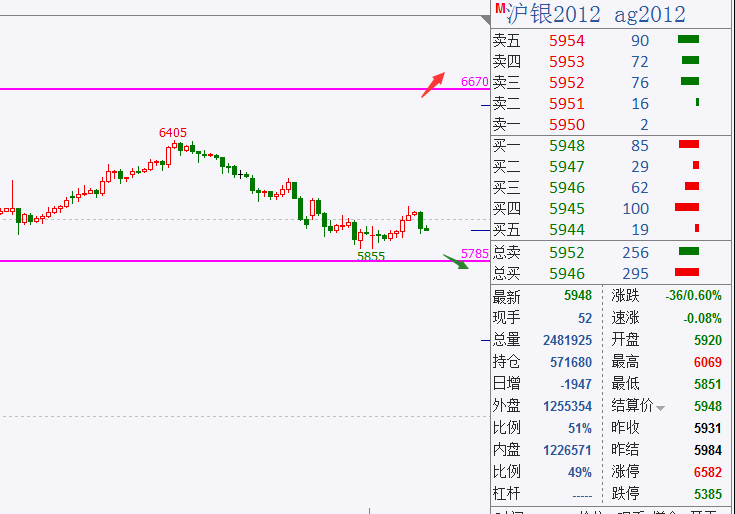This screenshot has height=514, width=735.
Task: Click the 涨跌 value -36/0.60%
Action: tap(694, 295)
